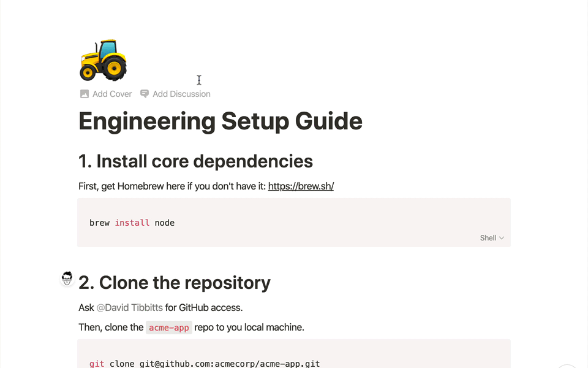Click the Add Cover button label
The width and height of the screenshot is (588, 368).
pos(112,94)
